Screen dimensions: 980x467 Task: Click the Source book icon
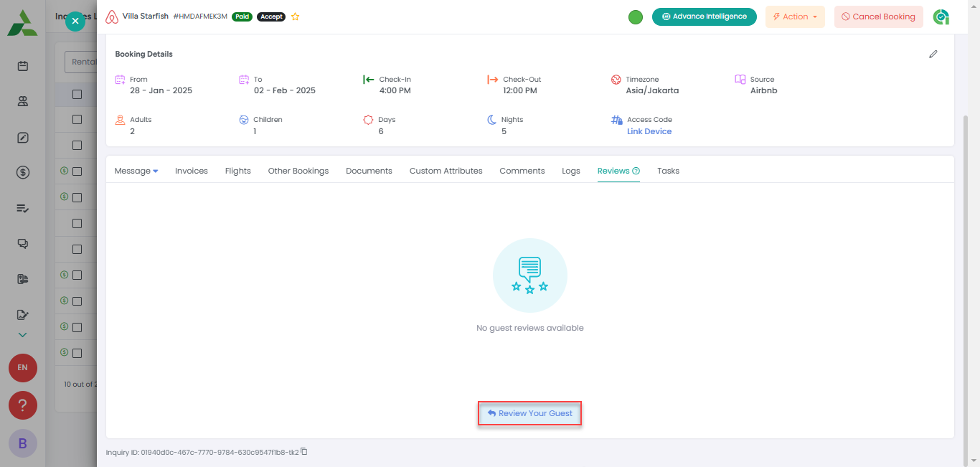coord(740,80)
